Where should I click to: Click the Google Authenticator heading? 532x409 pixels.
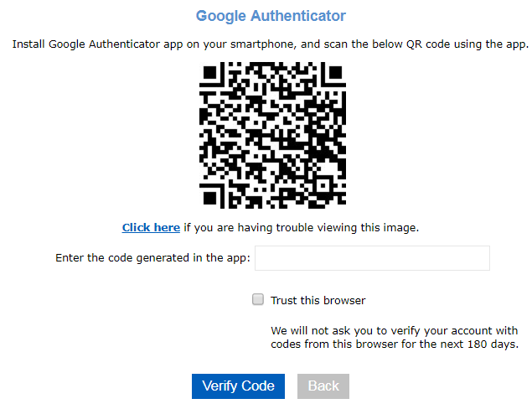pos(271,16)
